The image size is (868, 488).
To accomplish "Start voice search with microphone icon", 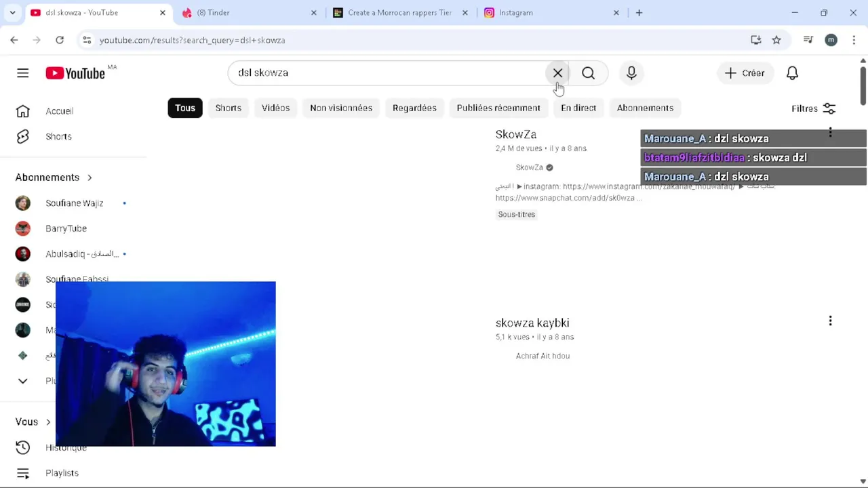I will (x=631, y=73).
